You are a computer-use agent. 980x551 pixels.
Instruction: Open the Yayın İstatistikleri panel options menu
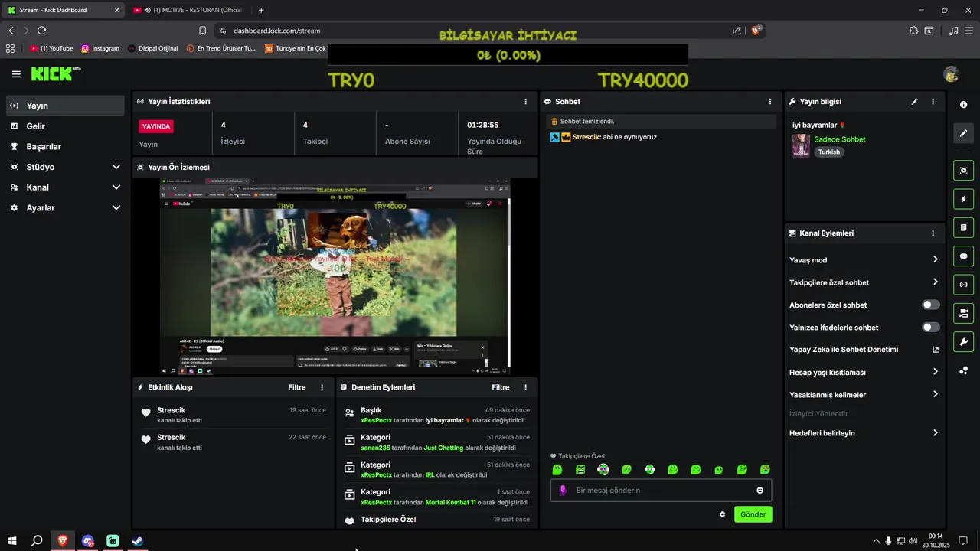click(x=525, y=101)
